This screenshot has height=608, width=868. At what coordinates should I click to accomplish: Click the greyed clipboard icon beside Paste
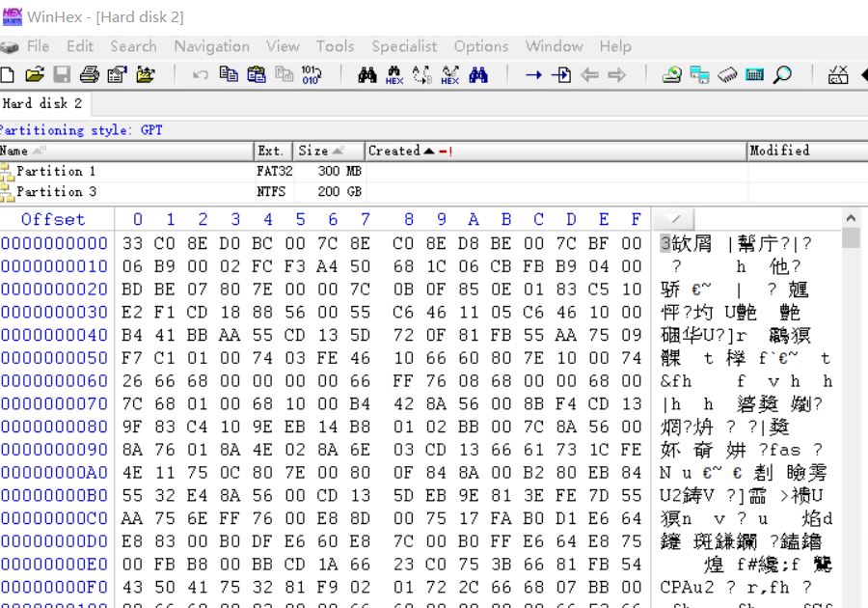tap(284, 74)
